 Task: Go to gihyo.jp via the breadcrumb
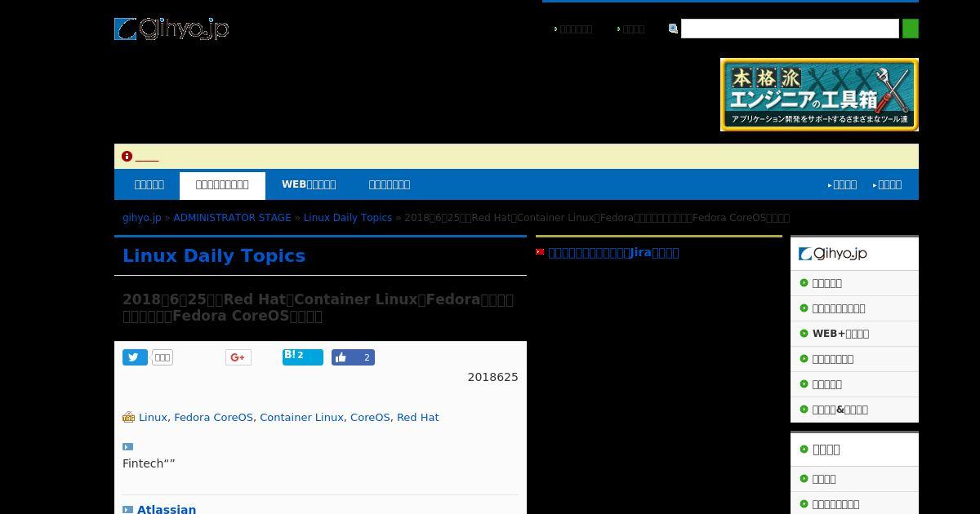click(142, 218)
